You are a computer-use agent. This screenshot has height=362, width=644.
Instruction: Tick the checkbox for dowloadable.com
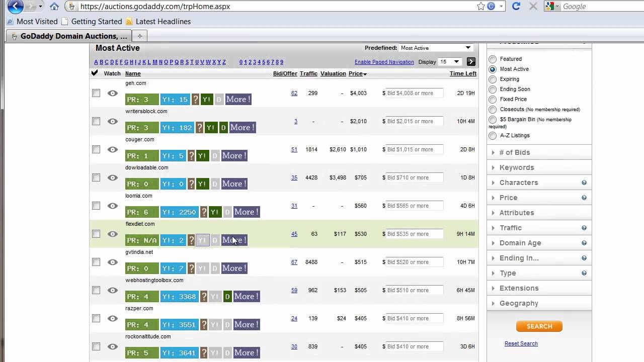[x=96, y=177]
